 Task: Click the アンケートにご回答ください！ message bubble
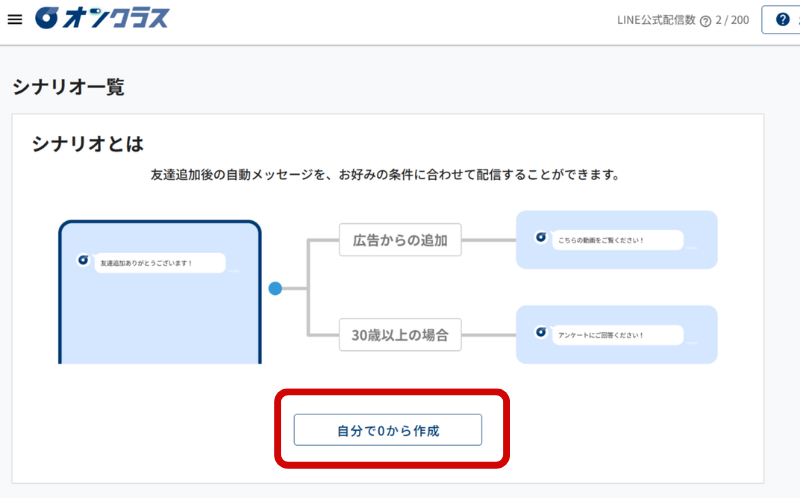pos(617,335)
